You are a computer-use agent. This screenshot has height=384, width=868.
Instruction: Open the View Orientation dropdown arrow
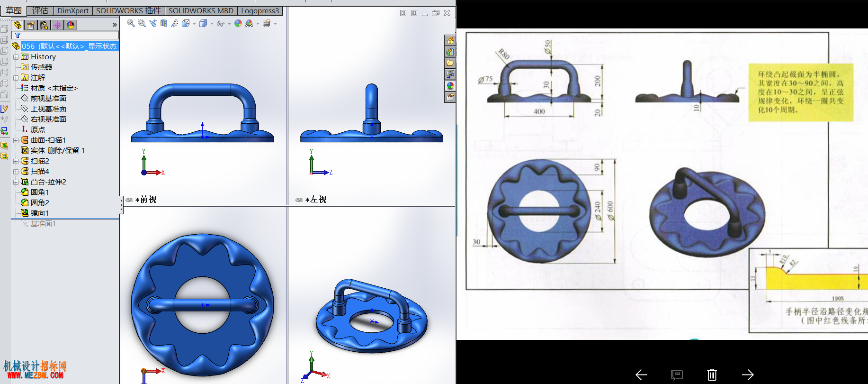(194, 24)
